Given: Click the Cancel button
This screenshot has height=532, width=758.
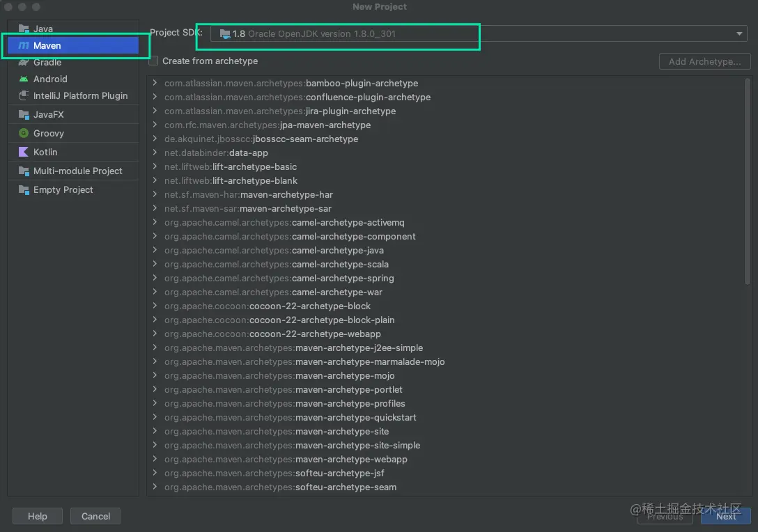Looking at the screenshot, I should [x=95, y=516].
